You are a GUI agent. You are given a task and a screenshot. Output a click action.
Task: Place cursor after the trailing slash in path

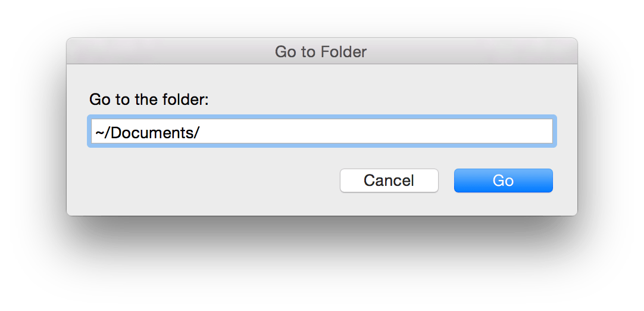(201, 132)
